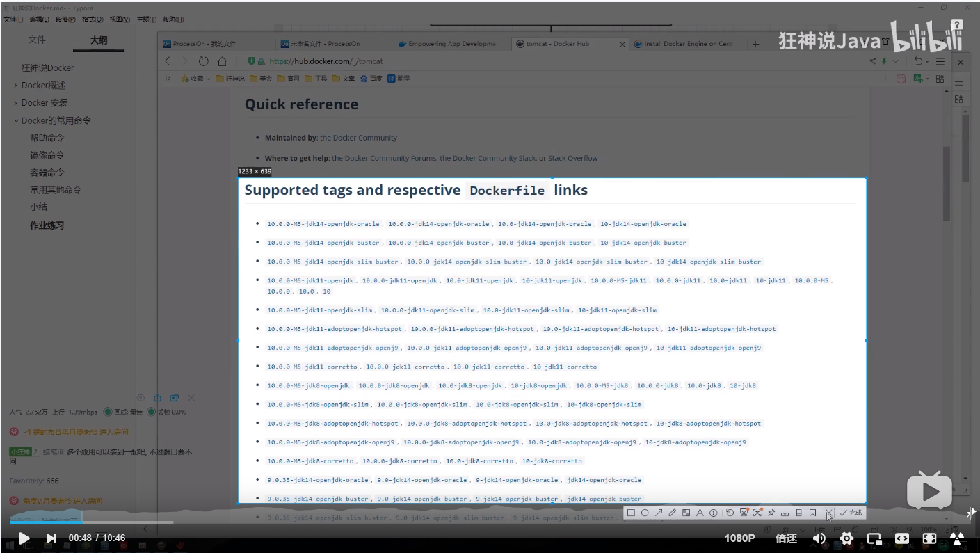The width and height of the screenshot is (980, 553).
Task: Click browser back arrow button
Action: 168,61
